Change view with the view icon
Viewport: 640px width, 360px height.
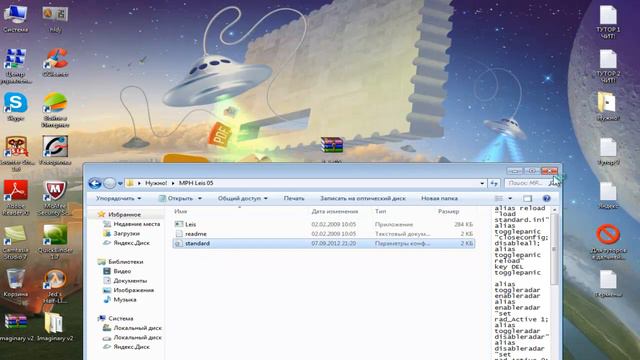499,198
